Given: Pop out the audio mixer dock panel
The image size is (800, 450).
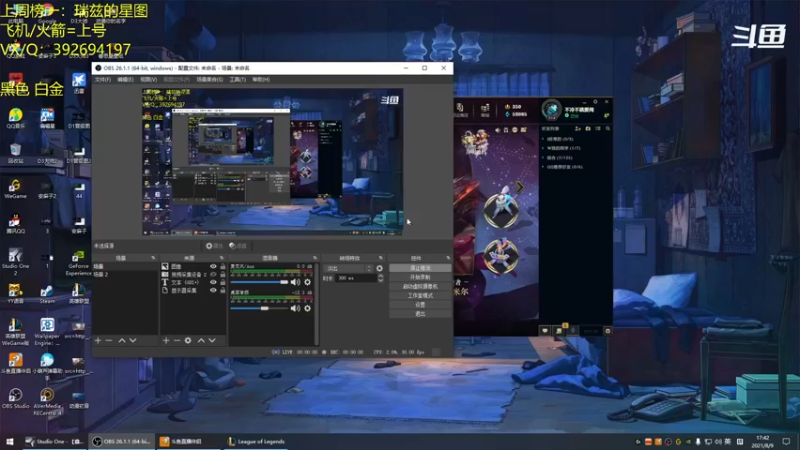Looking at the screenshot, I should tap(315, 258).
